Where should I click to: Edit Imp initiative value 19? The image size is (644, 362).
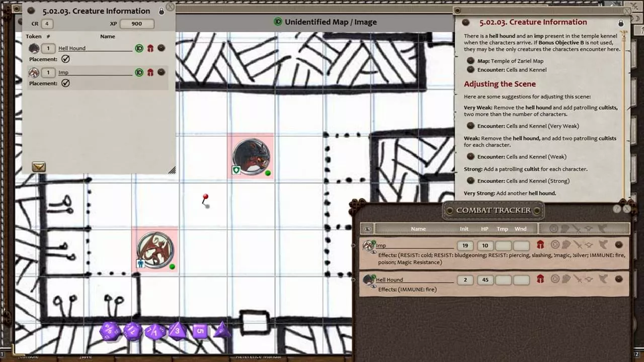tap(465, 245)
